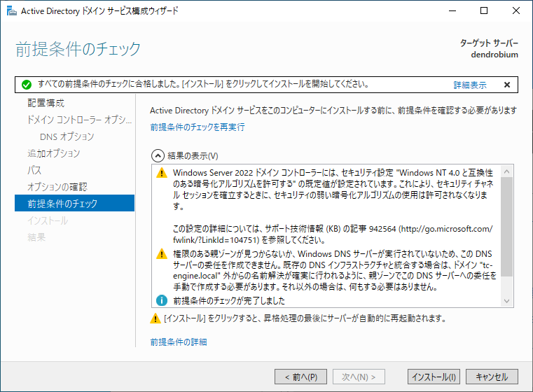The height and width of the screenshot is (392, 533).
Task: Select DNS オプション step in sidebar
Action: (x=67, y=136)
